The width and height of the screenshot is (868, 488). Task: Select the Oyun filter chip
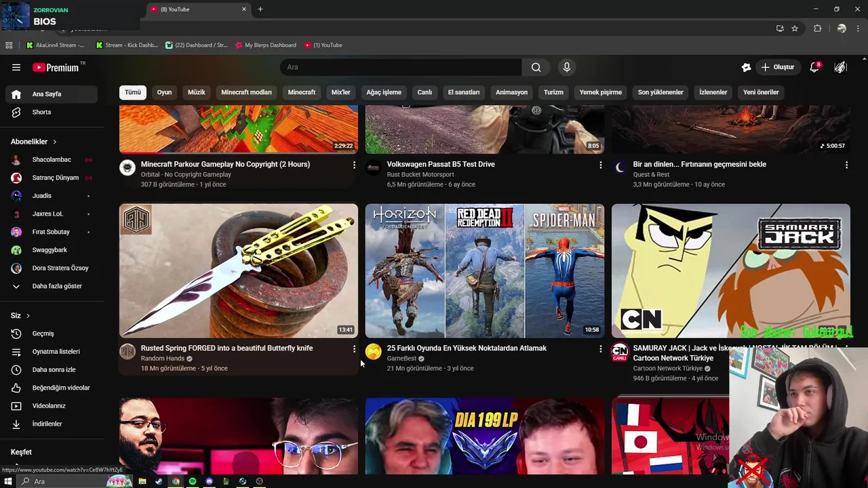point(164,92)
